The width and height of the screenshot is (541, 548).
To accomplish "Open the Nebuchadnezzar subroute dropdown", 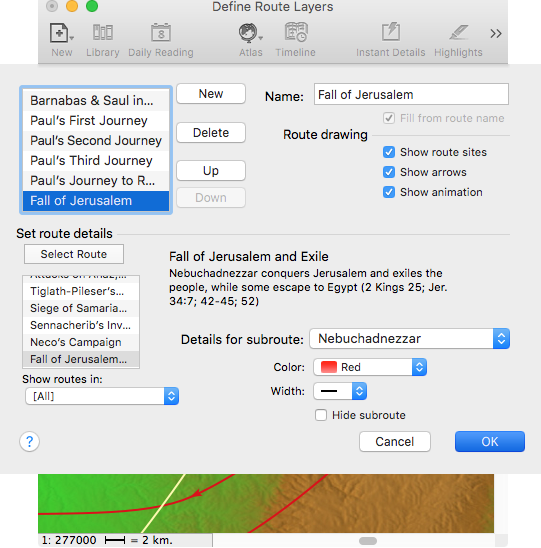I will click(x=409, y=339).
